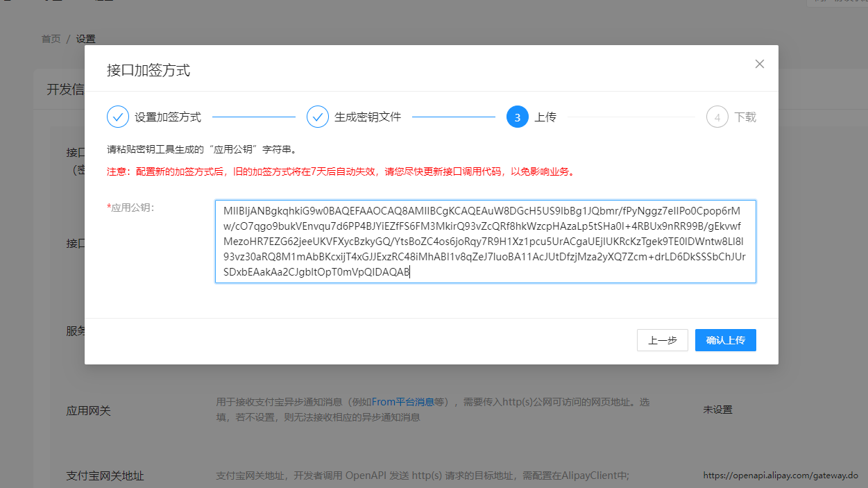
Task: Click the grey step 4 circle
Action: [x=717, y=117]
